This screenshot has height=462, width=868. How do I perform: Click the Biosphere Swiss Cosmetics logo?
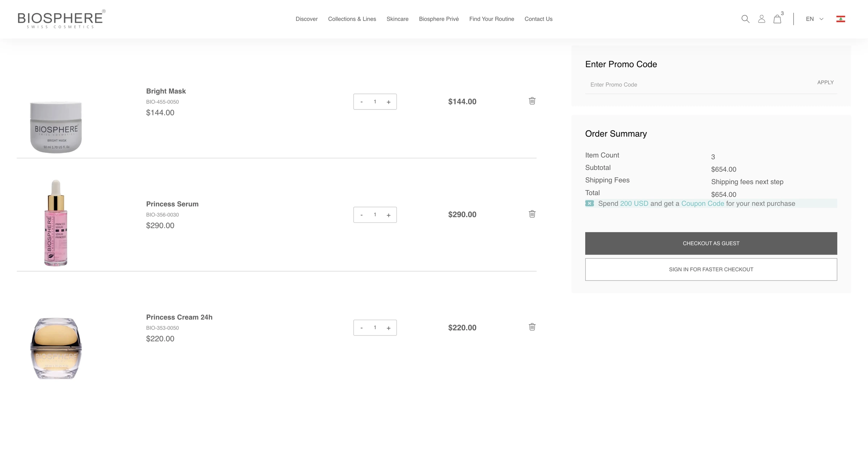pyautogui.click(x=61, y=19)
